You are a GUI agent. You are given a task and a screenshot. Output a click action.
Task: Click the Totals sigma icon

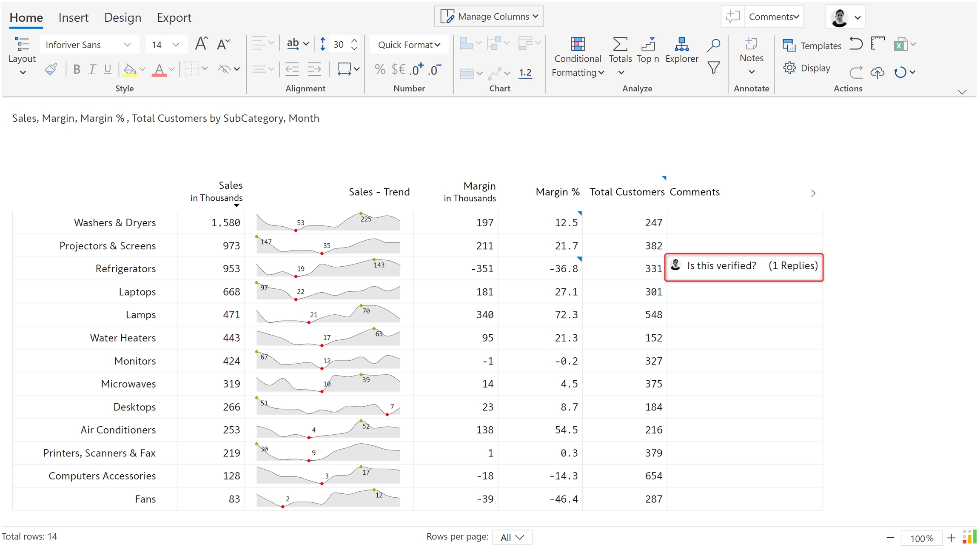click(x=620, y=44)
